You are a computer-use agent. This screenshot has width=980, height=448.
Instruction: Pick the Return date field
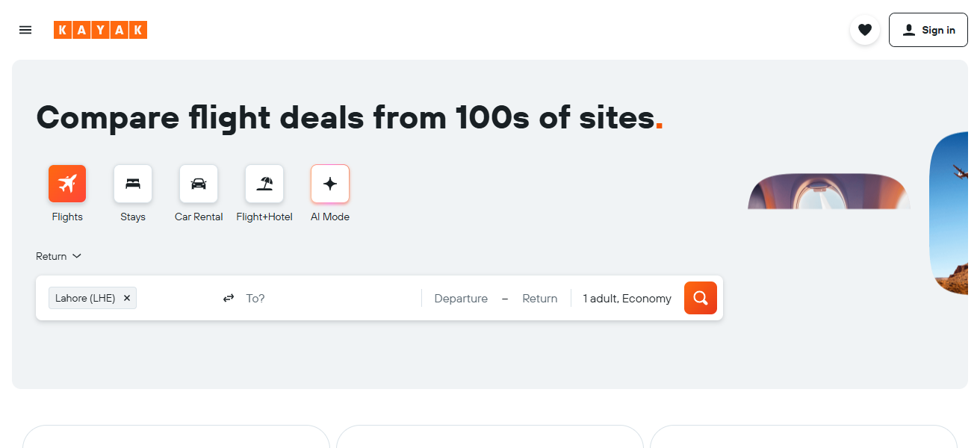click(x=539, y=299)
